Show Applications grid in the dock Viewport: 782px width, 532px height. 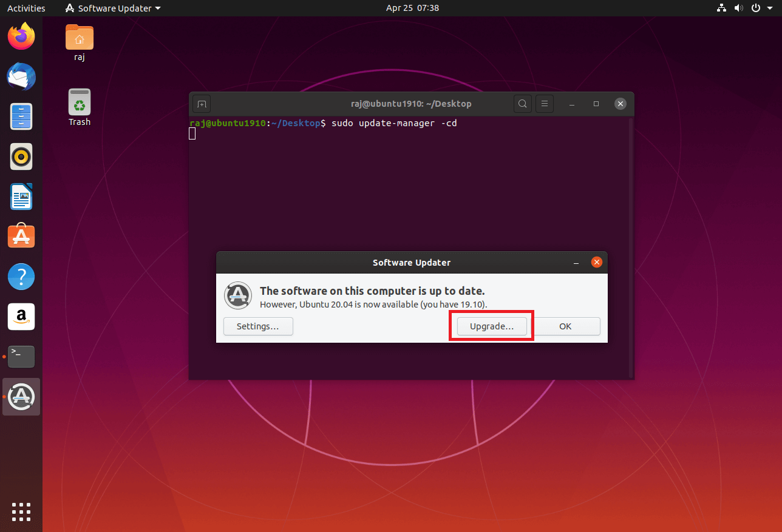[x=21, y=512]
